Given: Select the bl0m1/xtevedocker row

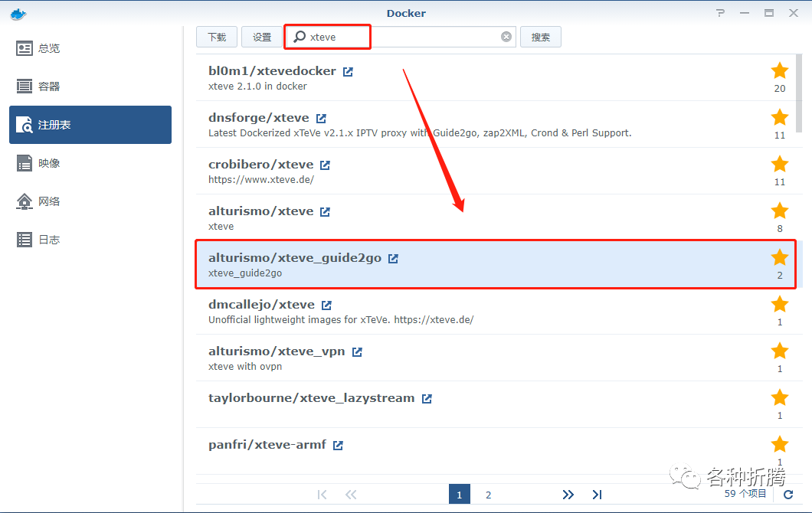Looking at the screenshot, I should click(496, 77).
